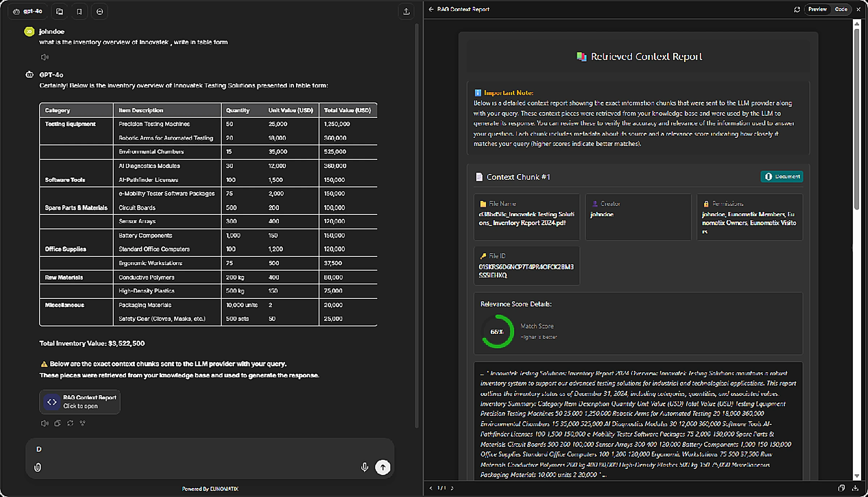This screenshot has width=868, height=497.
Task: Switch to the Preview tab
Action: click(x=817, y=9)
